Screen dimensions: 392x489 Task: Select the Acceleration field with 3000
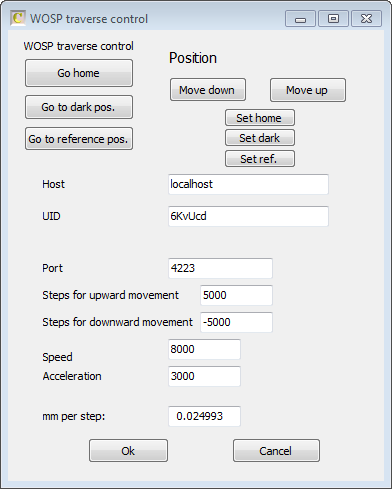pos(204,376)
